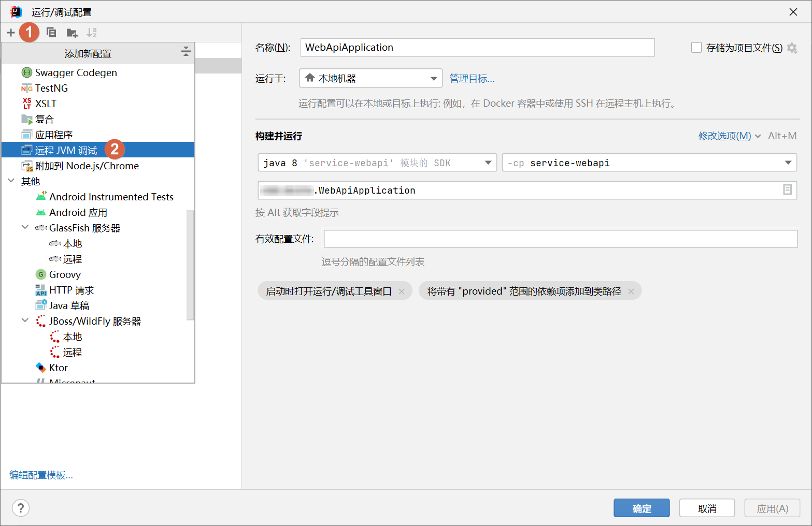Select 远程 JVM 调试 from the list

coord(66,150)
